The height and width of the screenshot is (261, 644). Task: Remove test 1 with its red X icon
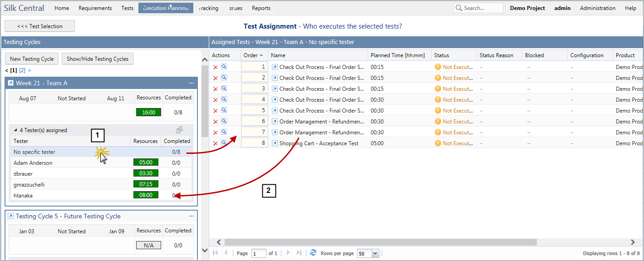216,67
